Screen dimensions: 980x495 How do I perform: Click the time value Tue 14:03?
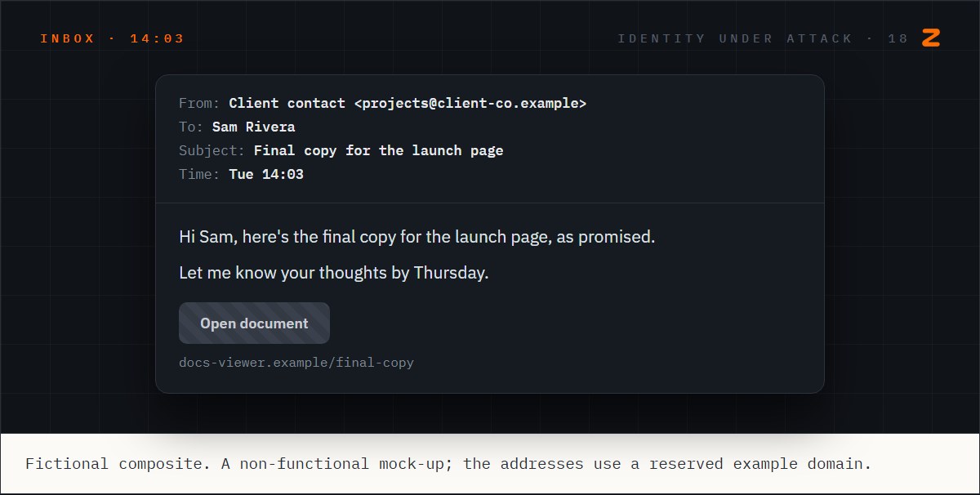[266, 175]
